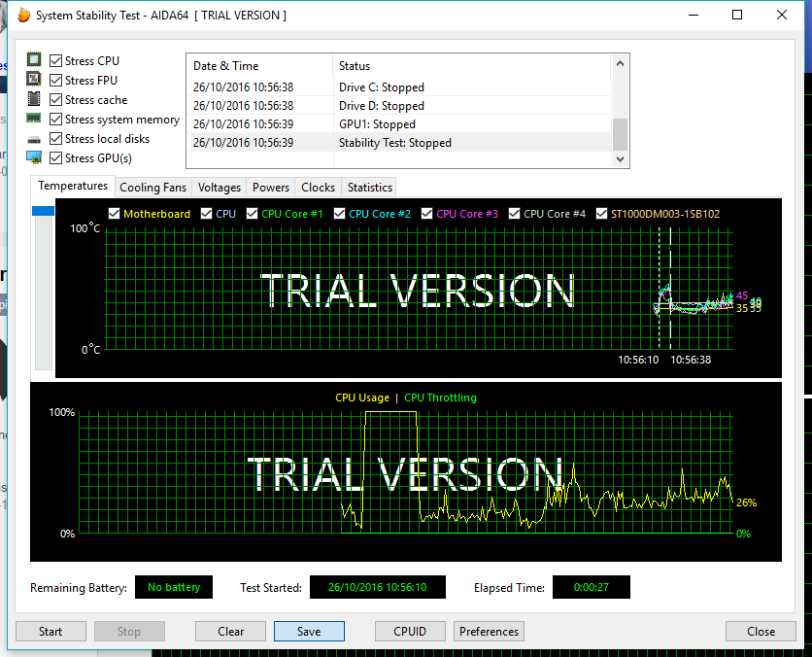812x657 pixels.
Task: Click the RAM module icon beside Stress system memory
Action: click(x=34, y=119)
